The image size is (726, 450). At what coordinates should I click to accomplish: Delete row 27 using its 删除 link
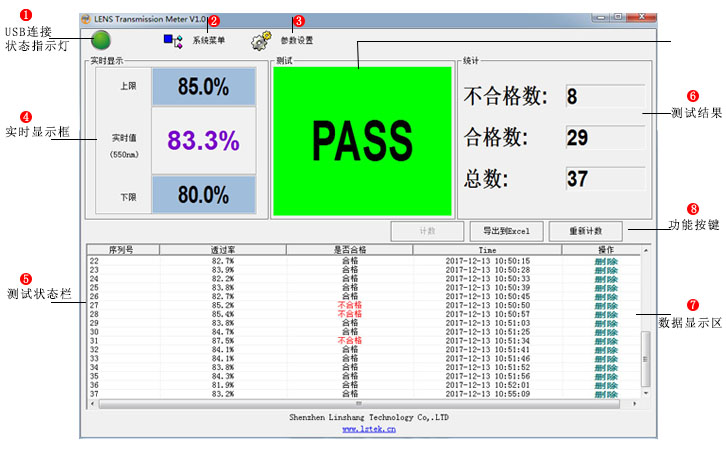click(x=605, y=305)
